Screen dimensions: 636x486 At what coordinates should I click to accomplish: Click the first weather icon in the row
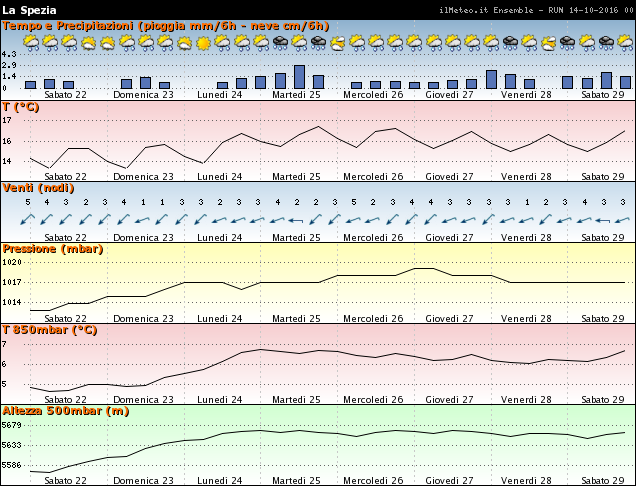(x=30, y=43)
